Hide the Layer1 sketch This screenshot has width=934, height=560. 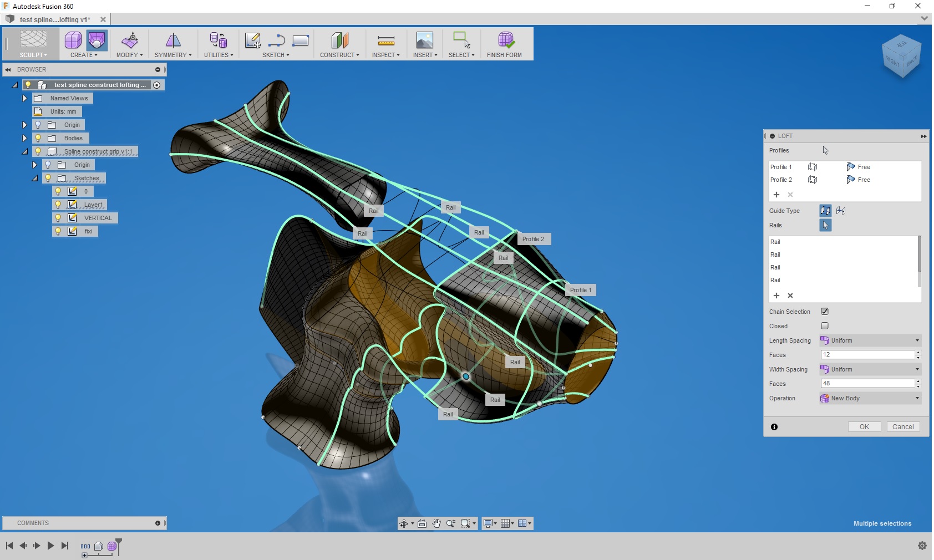58,205
